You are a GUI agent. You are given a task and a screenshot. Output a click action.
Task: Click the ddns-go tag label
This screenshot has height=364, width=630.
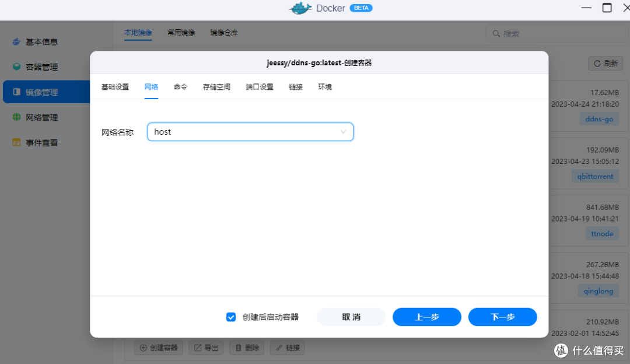click(599, 118)
